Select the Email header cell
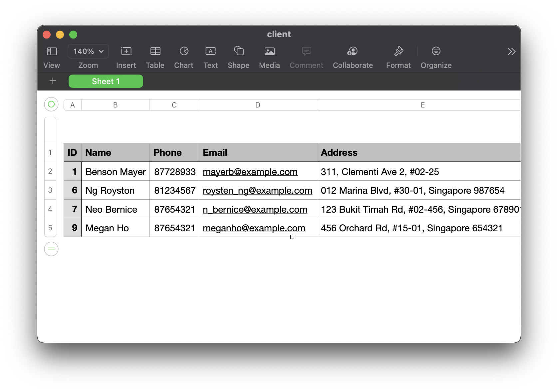 [258, 152]
